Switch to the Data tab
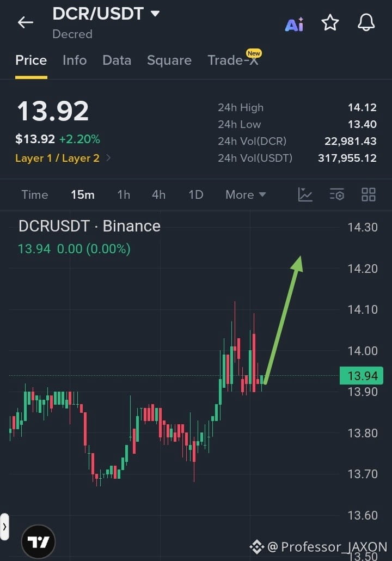Screen dimensions: 392x561 [117, 60]
